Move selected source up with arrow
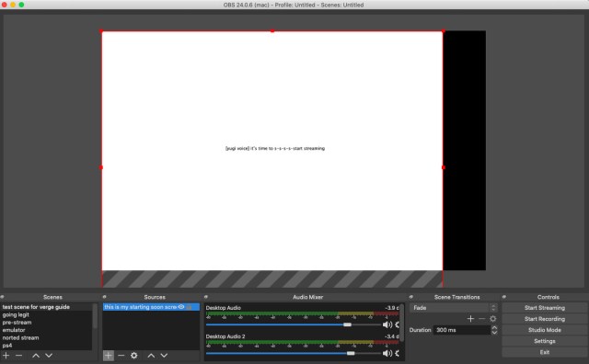The height and width of the screenshot is (364, 589). click(151, 356)
